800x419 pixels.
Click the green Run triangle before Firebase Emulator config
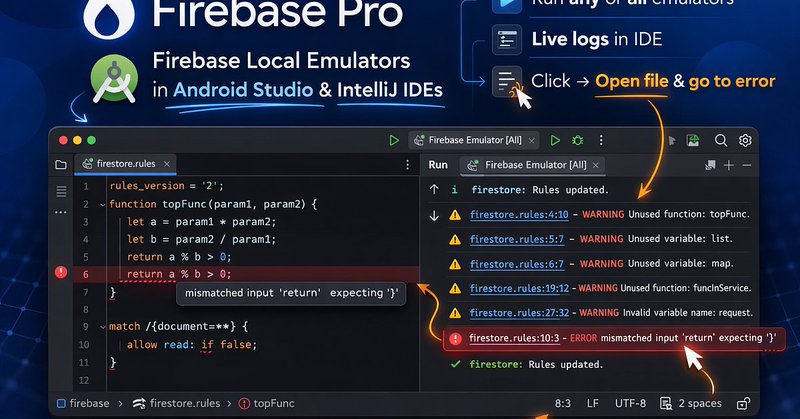click(x=394, y=140)
